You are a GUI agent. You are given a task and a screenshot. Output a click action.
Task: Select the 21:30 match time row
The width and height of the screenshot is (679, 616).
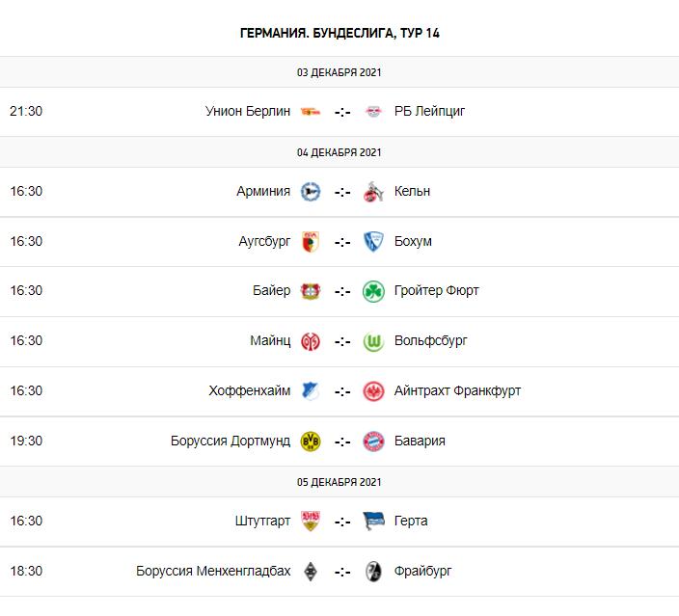26,111
